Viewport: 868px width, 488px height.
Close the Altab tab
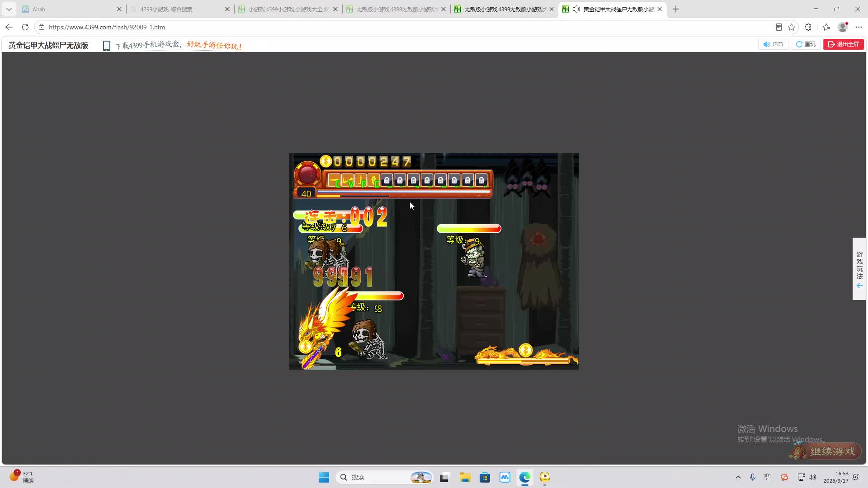tap(119, 9)
